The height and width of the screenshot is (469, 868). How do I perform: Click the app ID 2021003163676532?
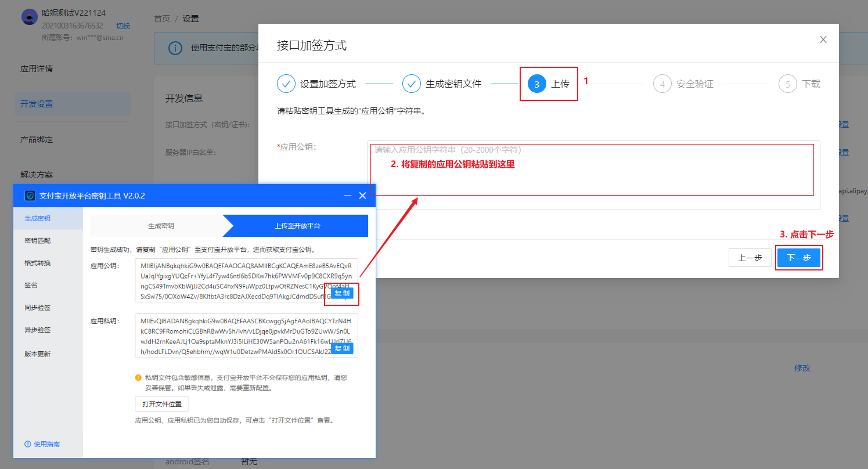73,26
